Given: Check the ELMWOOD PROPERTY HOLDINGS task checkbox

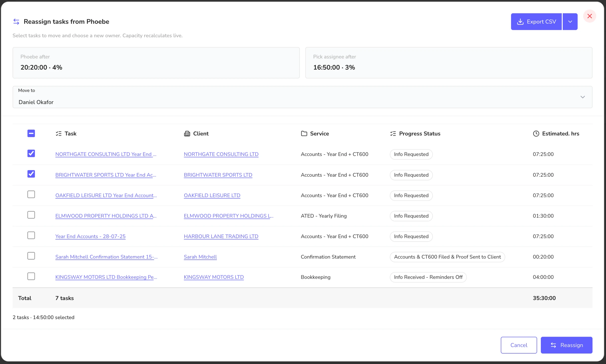Looking at the screenshot, I should (x=31, y=215).
